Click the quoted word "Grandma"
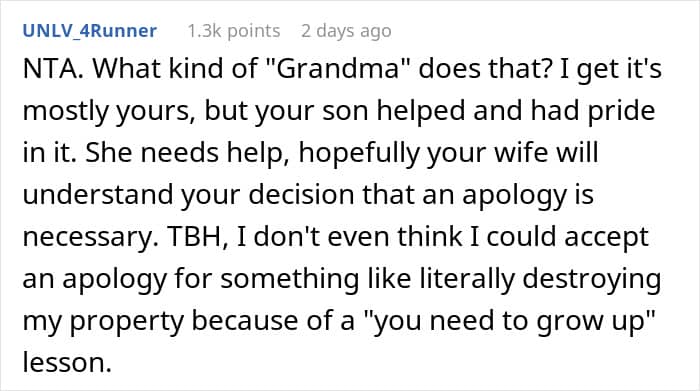Screen dimensions: 700x391 click(x=340, y=69)
